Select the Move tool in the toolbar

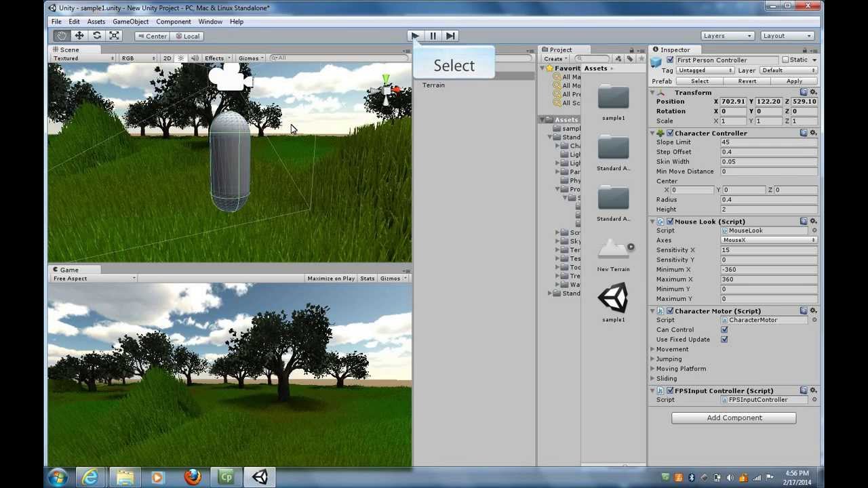[79, 36]
